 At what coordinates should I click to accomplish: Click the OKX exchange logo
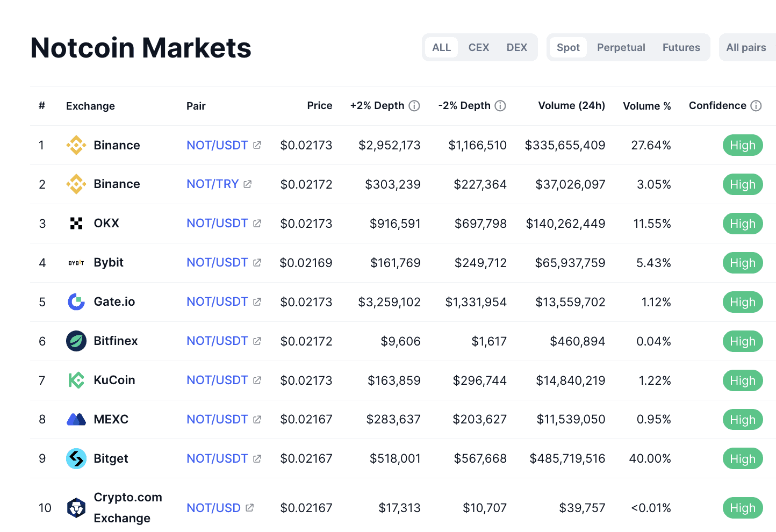click(x=76, y=224)
